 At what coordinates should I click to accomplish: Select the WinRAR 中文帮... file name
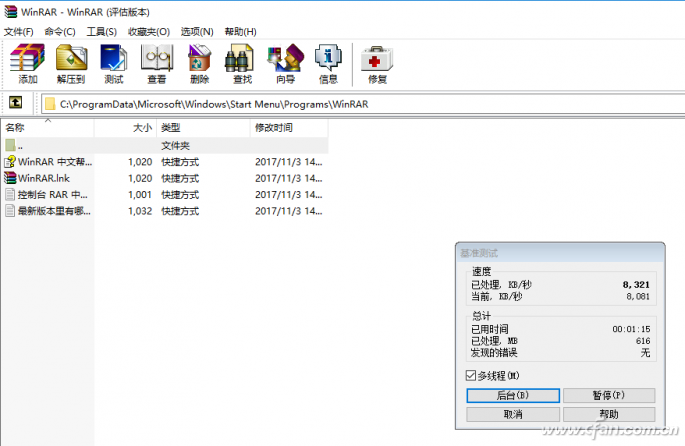(x=55, y=162)
